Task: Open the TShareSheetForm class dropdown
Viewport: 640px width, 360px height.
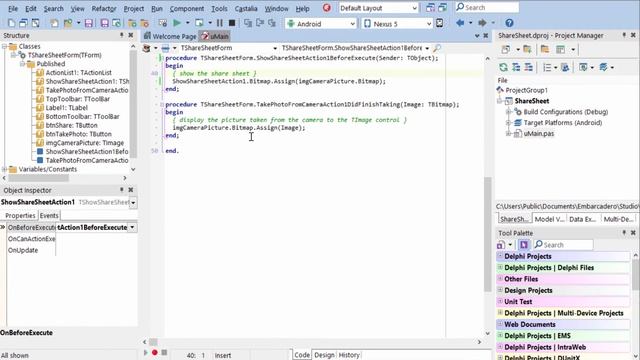Action: [x=275, y=48]
